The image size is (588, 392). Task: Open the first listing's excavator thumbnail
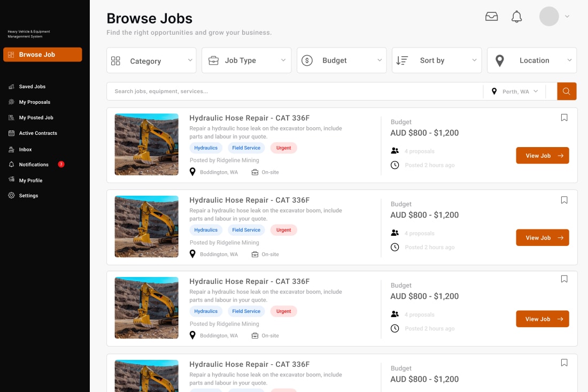click(146, 144)
